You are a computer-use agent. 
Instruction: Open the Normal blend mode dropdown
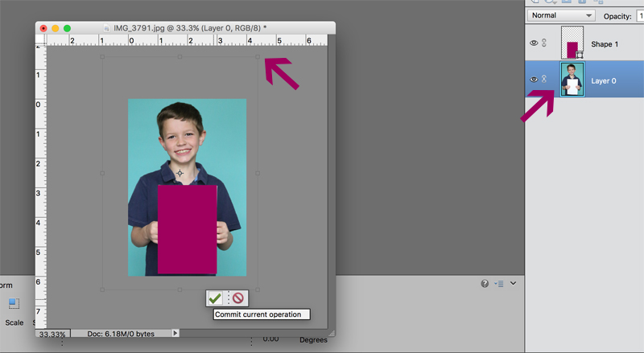click(x=561, y=15)
